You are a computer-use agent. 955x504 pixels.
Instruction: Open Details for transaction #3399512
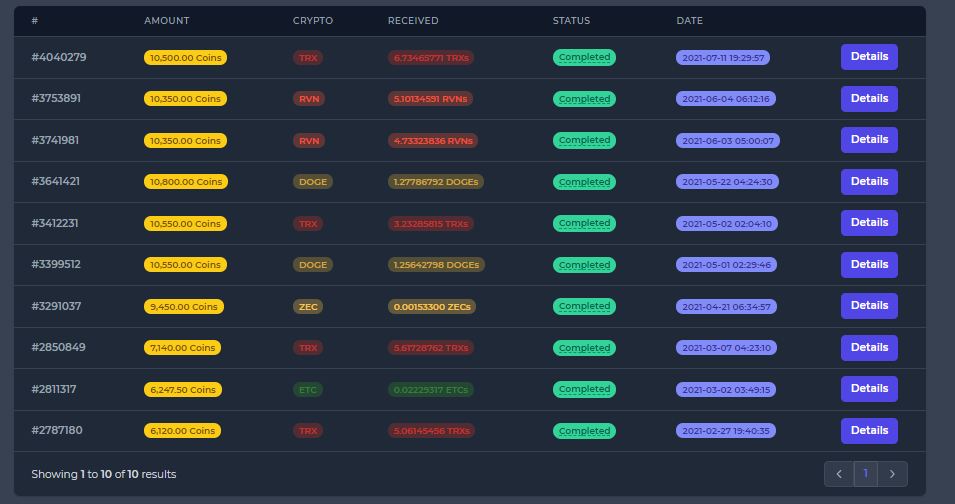pos(869,265)
